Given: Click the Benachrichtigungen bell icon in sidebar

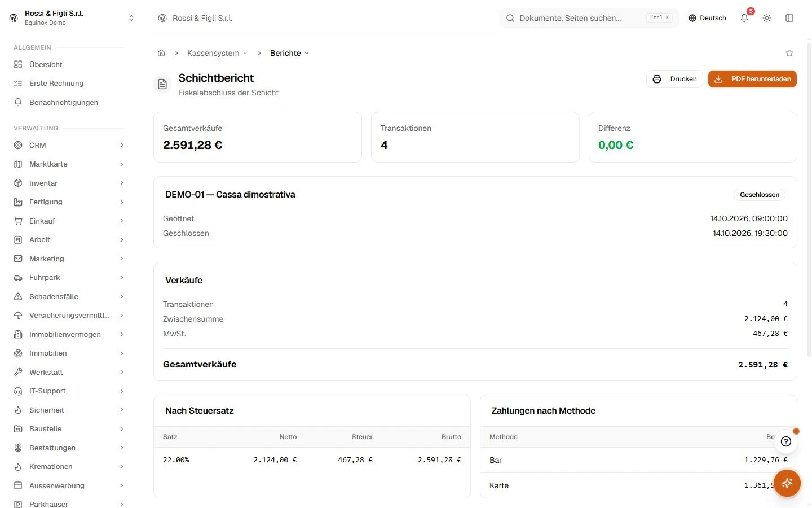Looking at the screenshot, I should coord(18,102).
